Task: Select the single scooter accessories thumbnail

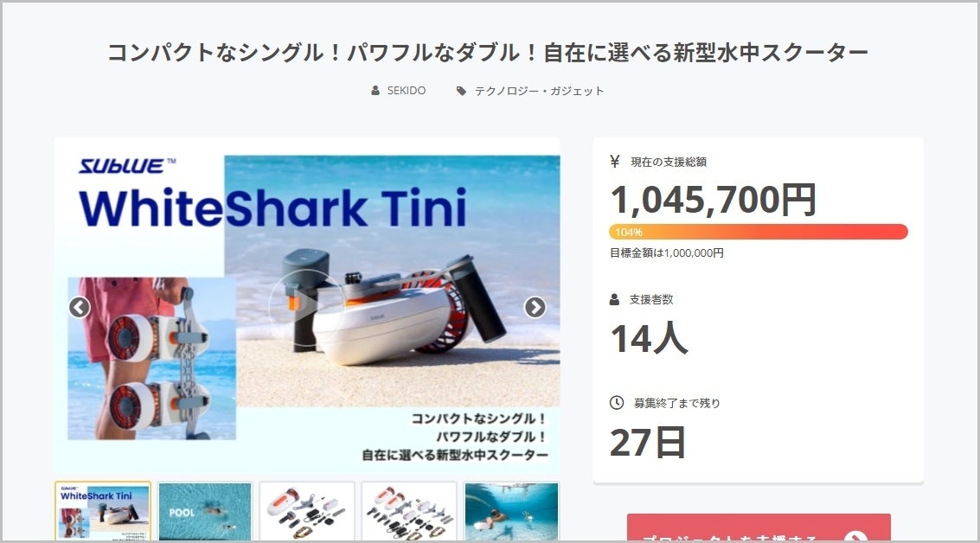Action: [307, 511]
